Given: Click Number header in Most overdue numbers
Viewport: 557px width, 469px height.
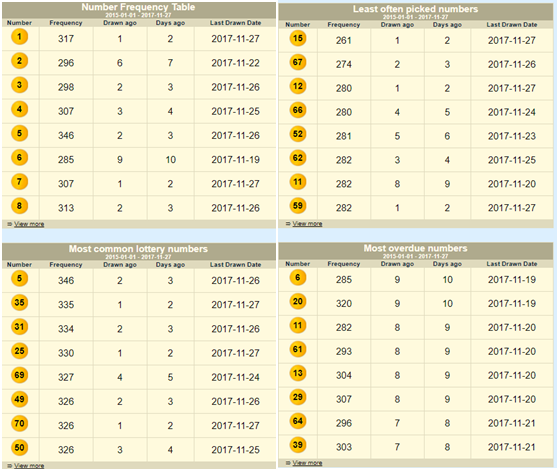Looking at the screenshot, I should pos(298,264).
